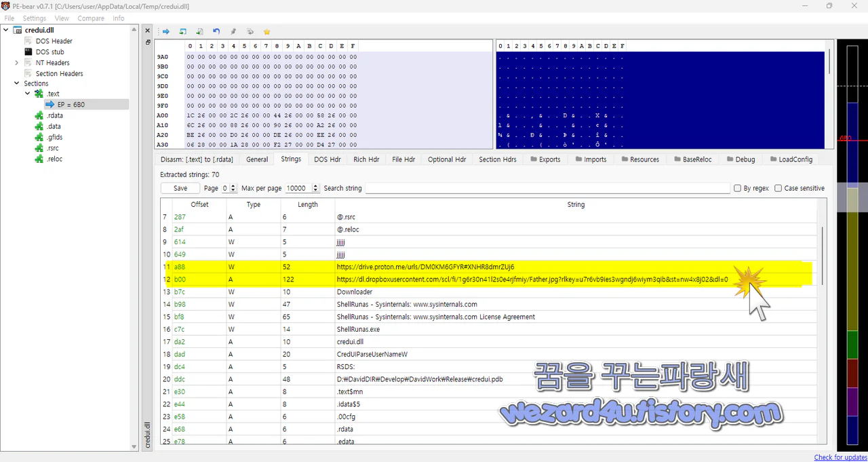The image size is (868, 462).
Task: Click the Save strings button
Action: coord(180,188)
